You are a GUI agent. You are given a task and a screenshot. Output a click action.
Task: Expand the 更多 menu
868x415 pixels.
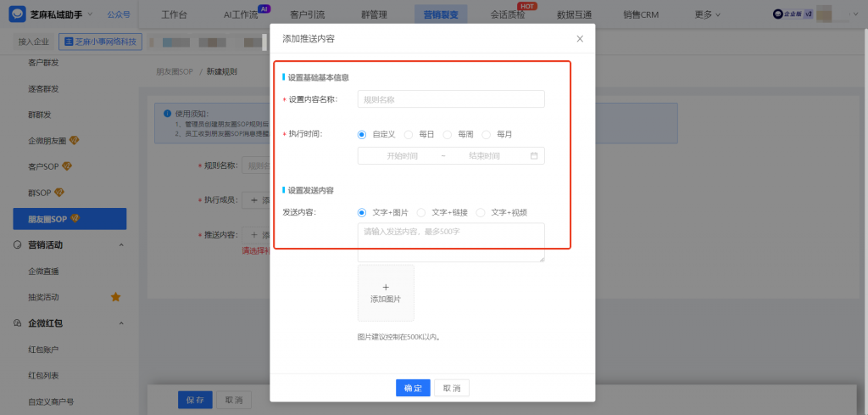click(708, 15)
